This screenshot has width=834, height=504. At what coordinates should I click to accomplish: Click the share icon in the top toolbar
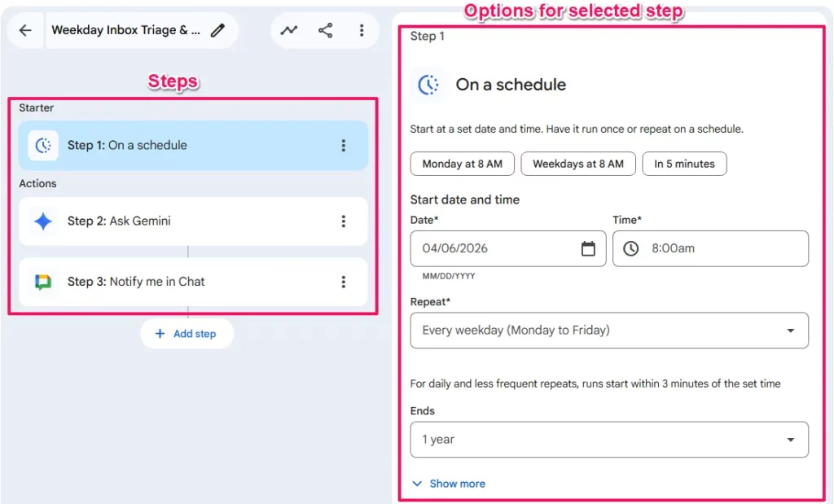coord(326,29)
